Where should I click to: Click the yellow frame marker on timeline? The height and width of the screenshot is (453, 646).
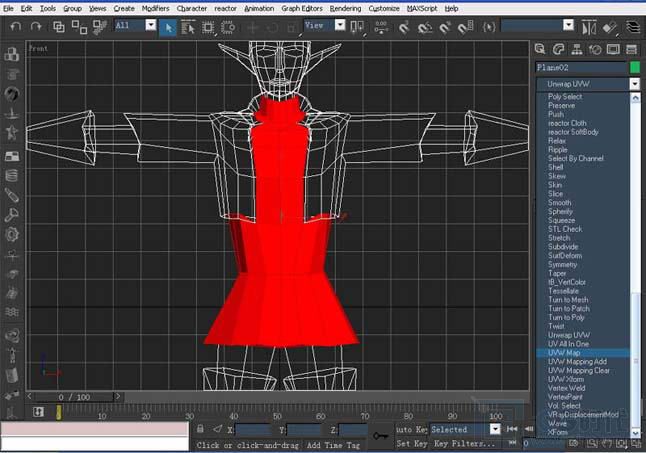pos(59,412)
